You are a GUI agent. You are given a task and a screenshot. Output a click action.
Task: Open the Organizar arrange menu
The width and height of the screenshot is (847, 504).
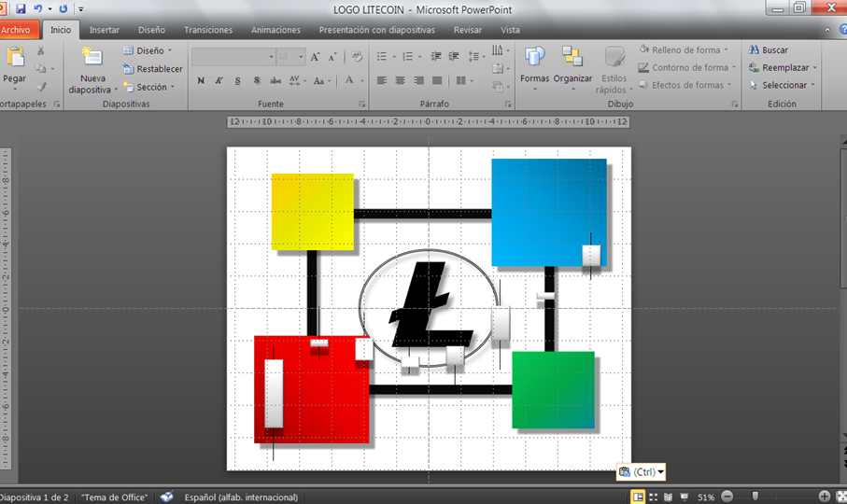(572, 69)
